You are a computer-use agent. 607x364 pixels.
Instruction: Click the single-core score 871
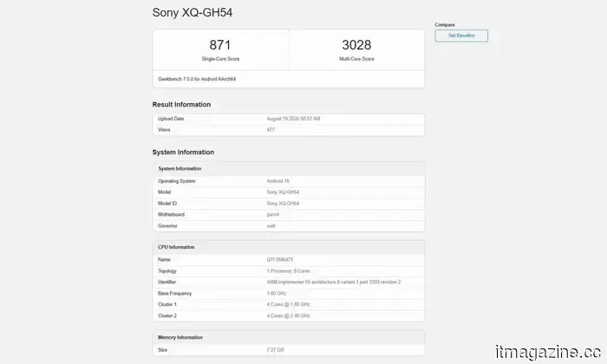coord(220,45)
